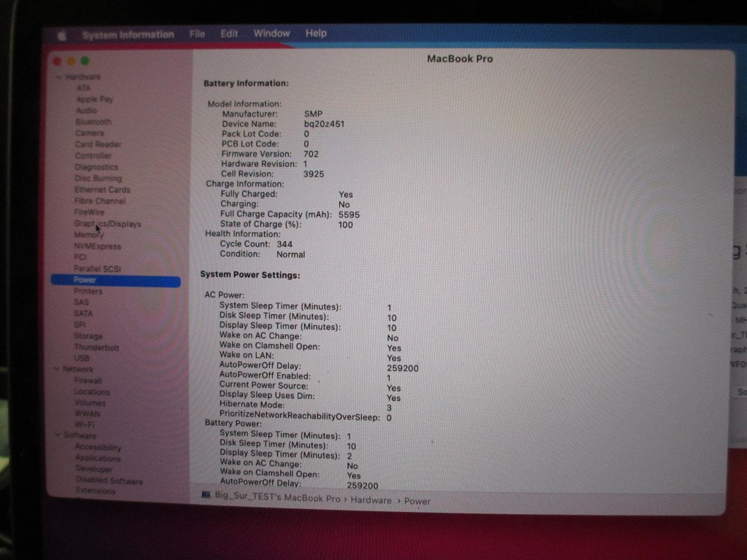Click the Condition value Normal
The width and height of the screenshot is (747, 560).
(x=290, y=254)
